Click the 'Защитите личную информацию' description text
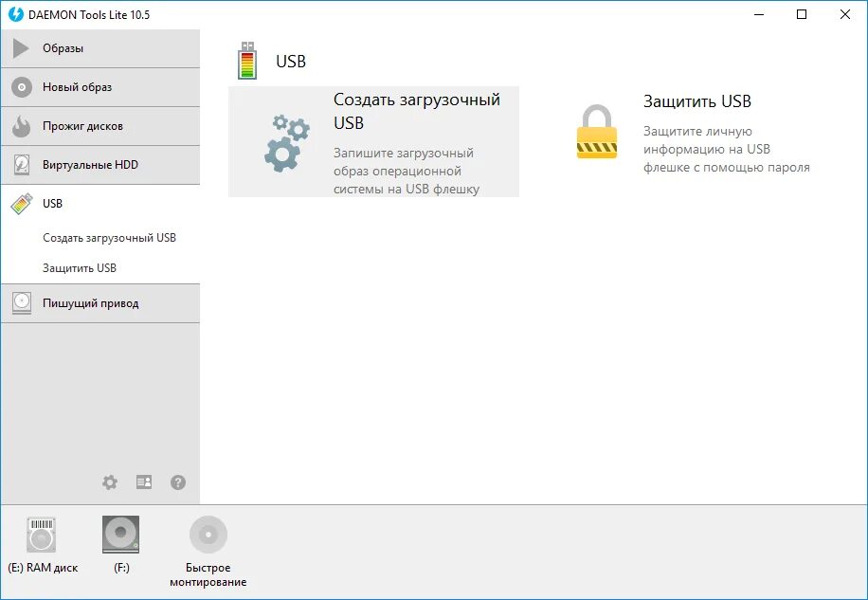 point(726,149)
